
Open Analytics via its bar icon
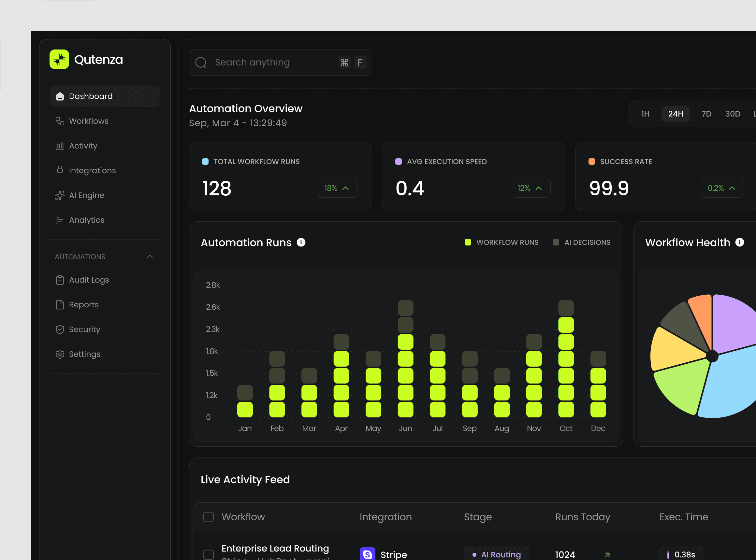tap(60, 220)
